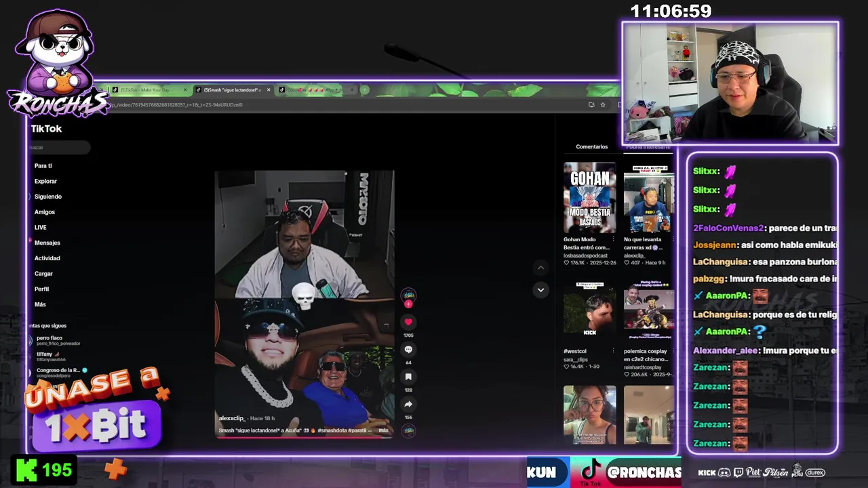The height and width of the screenshot is (488, 868).
Task: Expand caption with 'más' link on video
Action: point(383,430)
